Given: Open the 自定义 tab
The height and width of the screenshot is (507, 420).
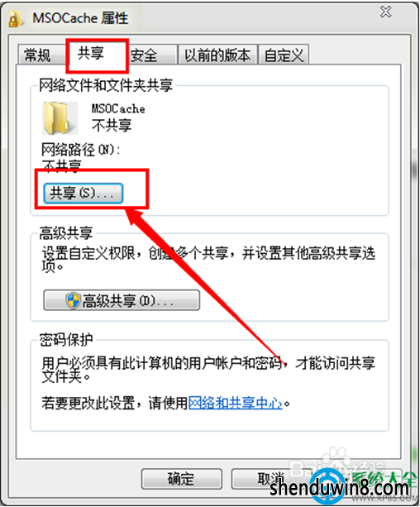Looking at the screenshot, I should click(x=284, y=55).
